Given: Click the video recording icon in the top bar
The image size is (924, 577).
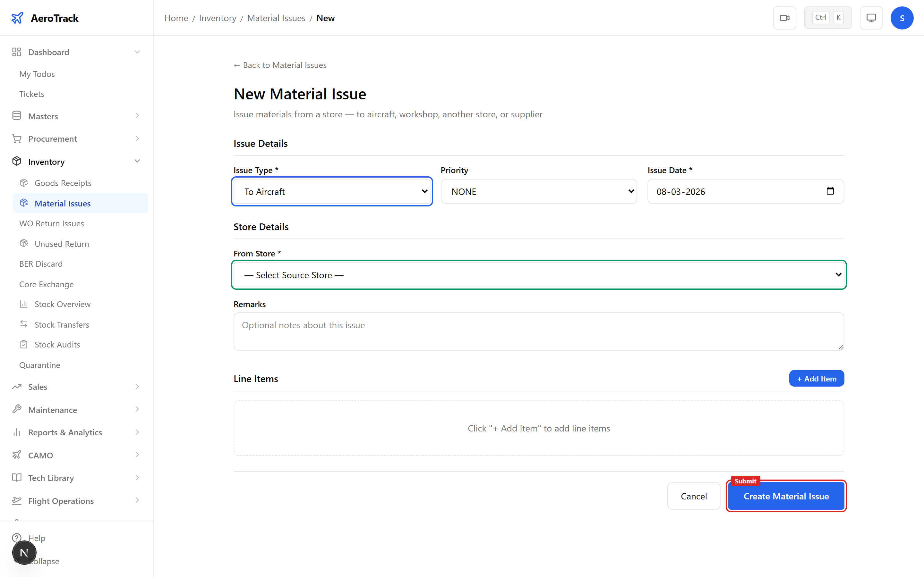Looking at the screenshot, I should click(785, 18).
